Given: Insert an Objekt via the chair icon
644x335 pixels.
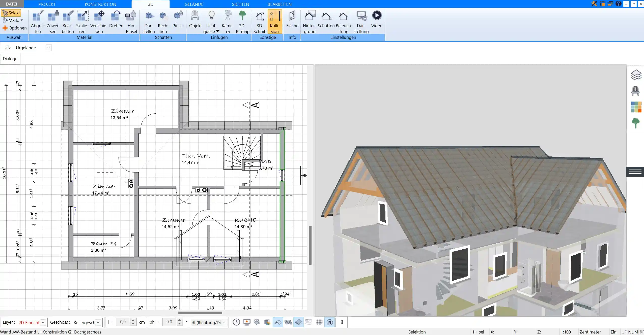Looking at the screenshot, I should [195, 19].
